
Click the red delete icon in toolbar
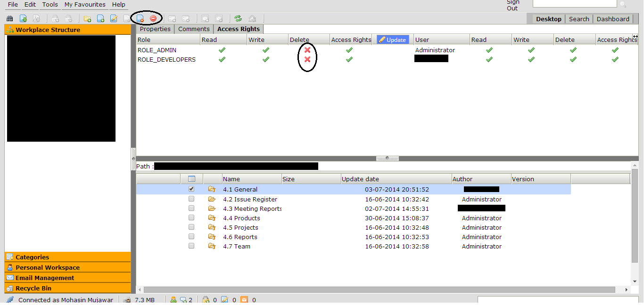coord(153,18)
